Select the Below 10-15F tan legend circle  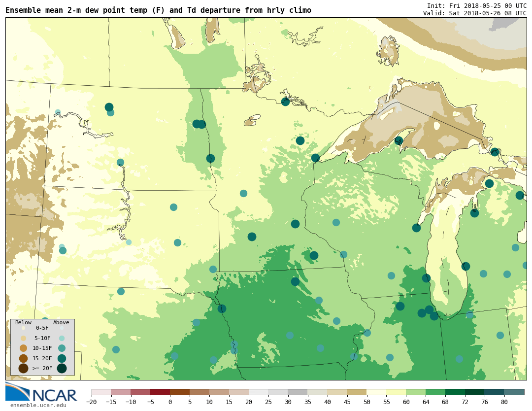[23, 348]
